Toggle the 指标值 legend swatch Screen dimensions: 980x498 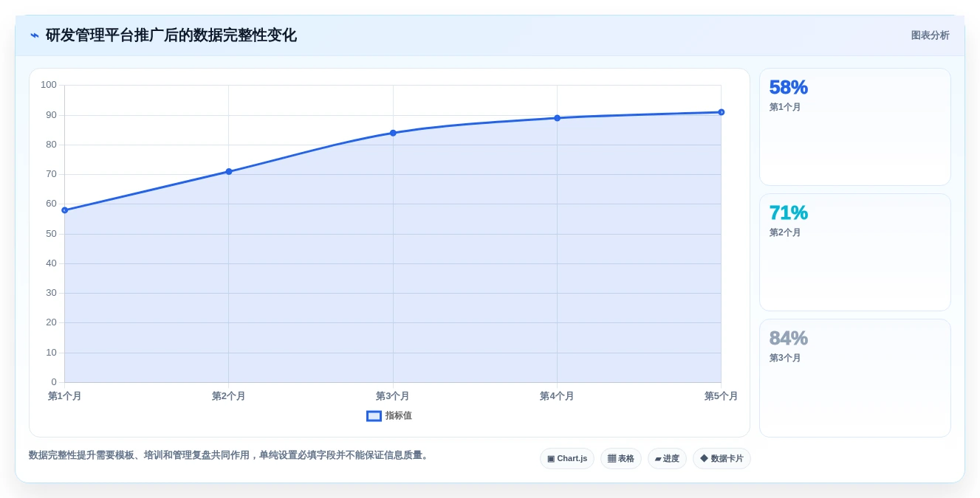pyautogui.click(x=374, y=416)
